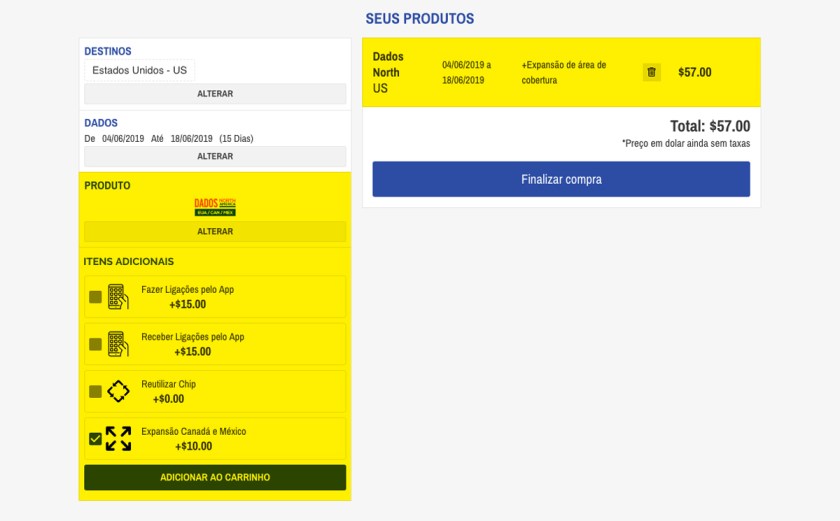The height and width of the screenshot is (521, 840).
Task: Click the Dados North America product logo
Action: [x=215, y=207]
